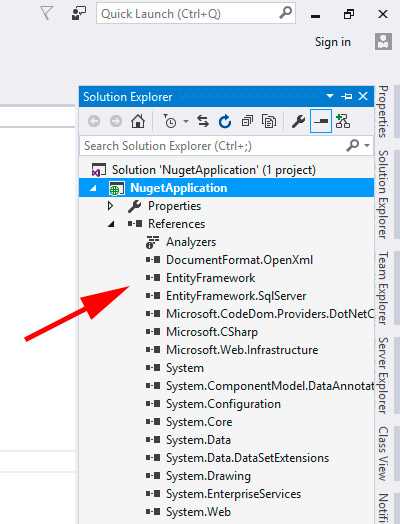Image resolution: width=400 pixels, height=524 pixels.
Task: Click the Solution Explorer search magnifier icon
Action: pyautogui.click(x=353, y=145)
